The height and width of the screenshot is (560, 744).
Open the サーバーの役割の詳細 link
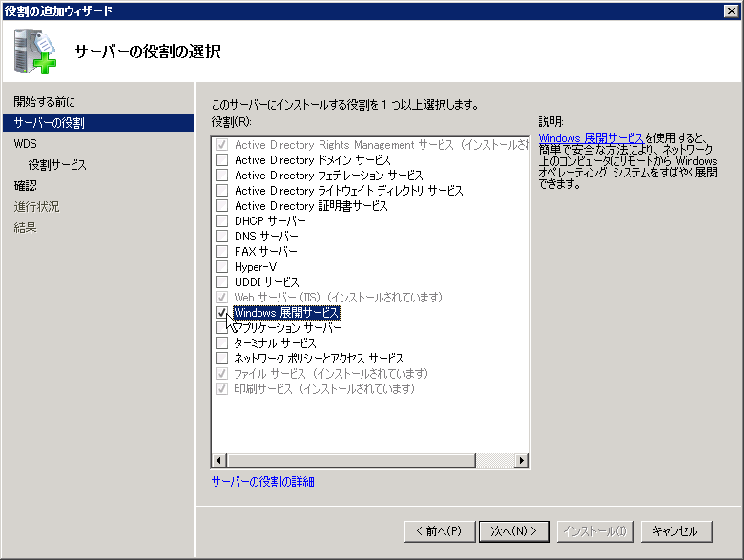(x=262, y=482)
